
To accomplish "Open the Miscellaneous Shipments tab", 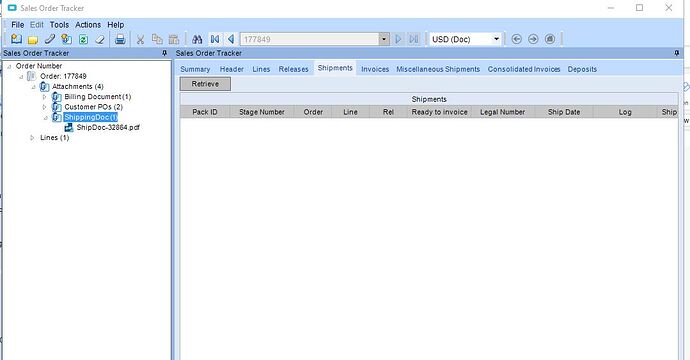I will pos(438,69).
